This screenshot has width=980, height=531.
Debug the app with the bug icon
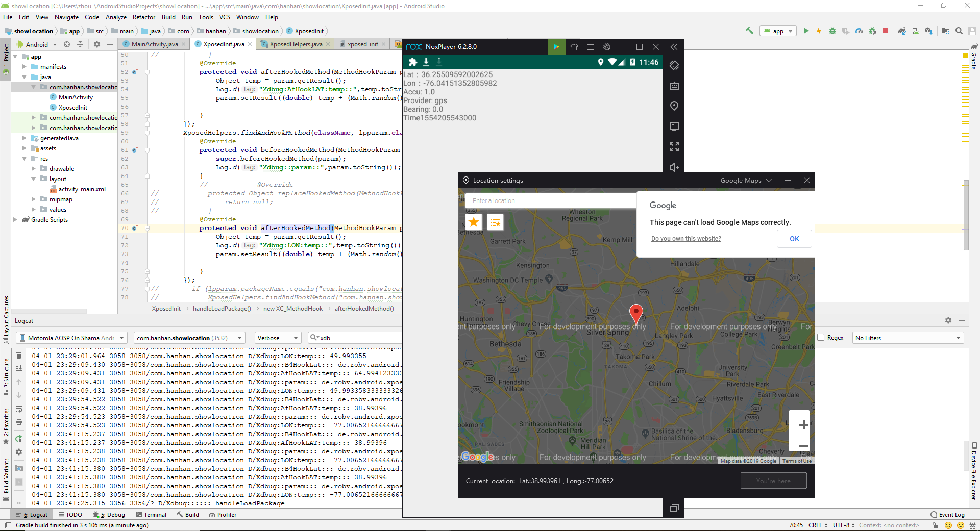[833, 31]
